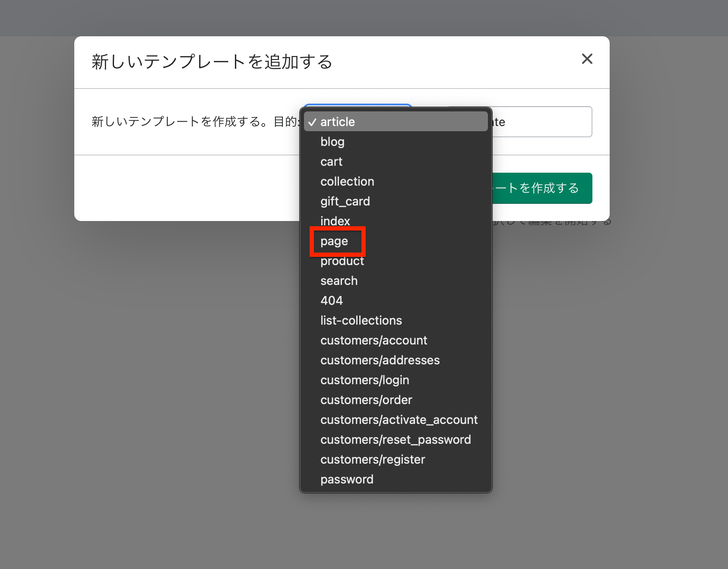The height and width of the screenshot is (569, 728).
Task: Select customers/reset_password option
Action: 396,439
